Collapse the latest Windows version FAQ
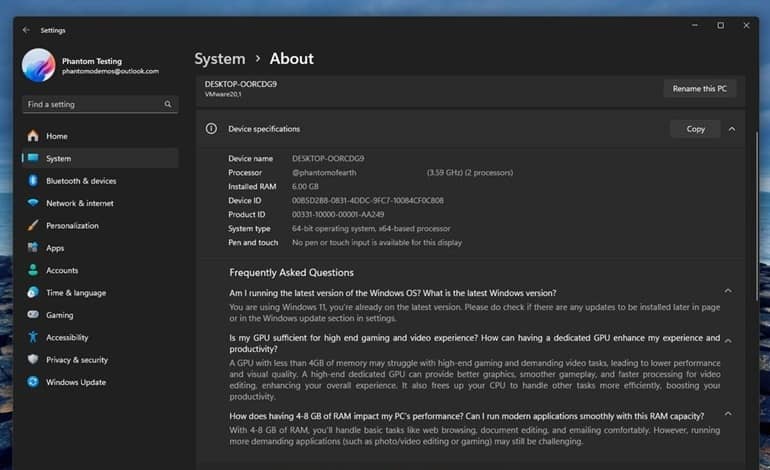Screen dimensions: 770x470 coord(728,291)
